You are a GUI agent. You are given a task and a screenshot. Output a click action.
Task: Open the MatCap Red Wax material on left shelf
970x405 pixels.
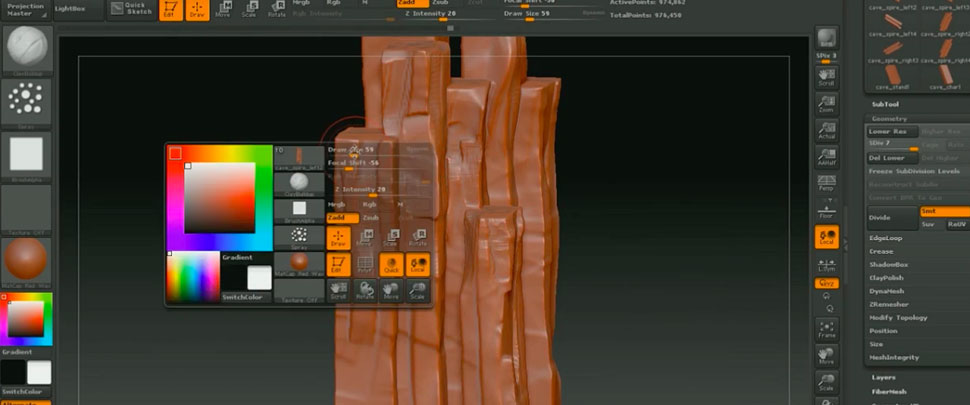pos(27,262)
